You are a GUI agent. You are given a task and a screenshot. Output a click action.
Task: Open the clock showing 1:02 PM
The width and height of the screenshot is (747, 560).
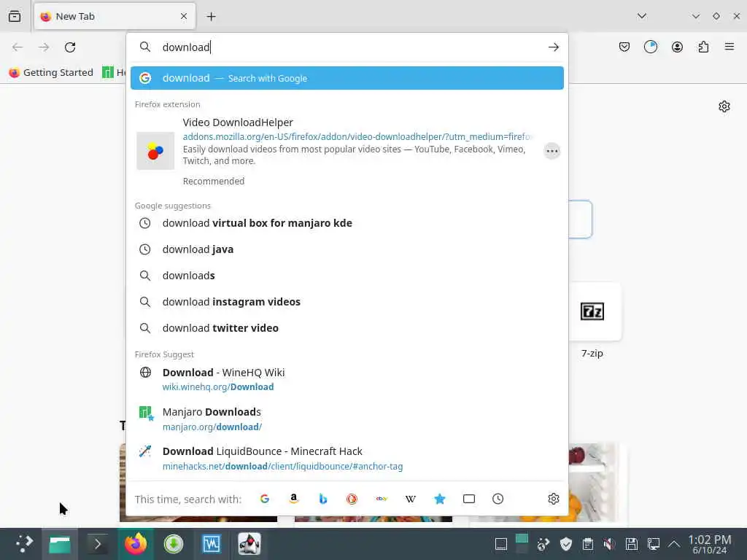pos(709,544)
